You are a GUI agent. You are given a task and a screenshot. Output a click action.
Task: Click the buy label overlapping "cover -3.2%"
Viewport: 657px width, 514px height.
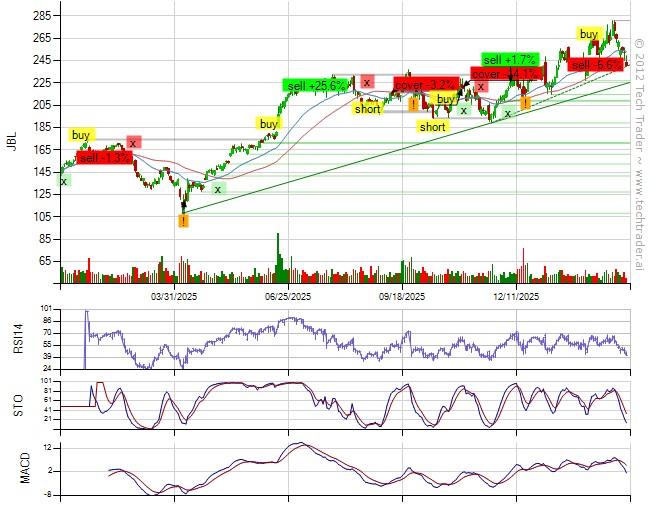pyautogui.click(x=445, y=99)
